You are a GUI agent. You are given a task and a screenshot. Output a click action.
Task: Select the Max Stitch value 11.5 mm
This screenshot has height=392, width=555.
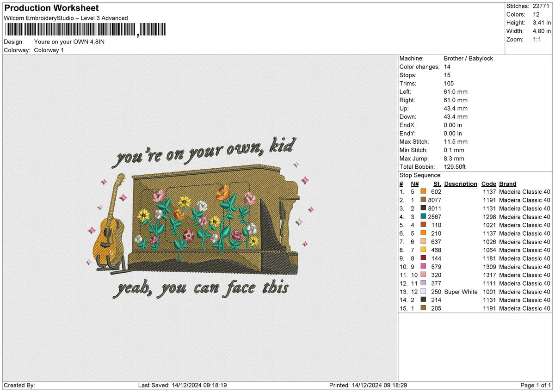456,142
